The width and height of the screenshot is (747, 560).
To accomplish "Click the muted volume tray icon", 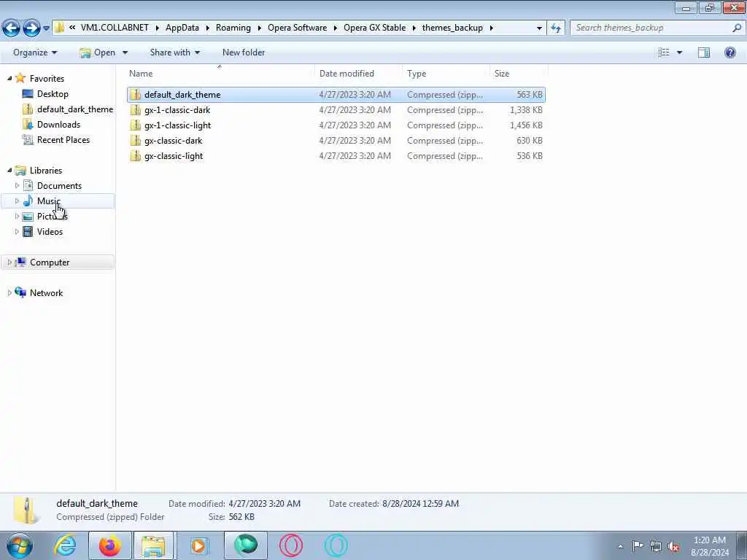I will (673, 546).
